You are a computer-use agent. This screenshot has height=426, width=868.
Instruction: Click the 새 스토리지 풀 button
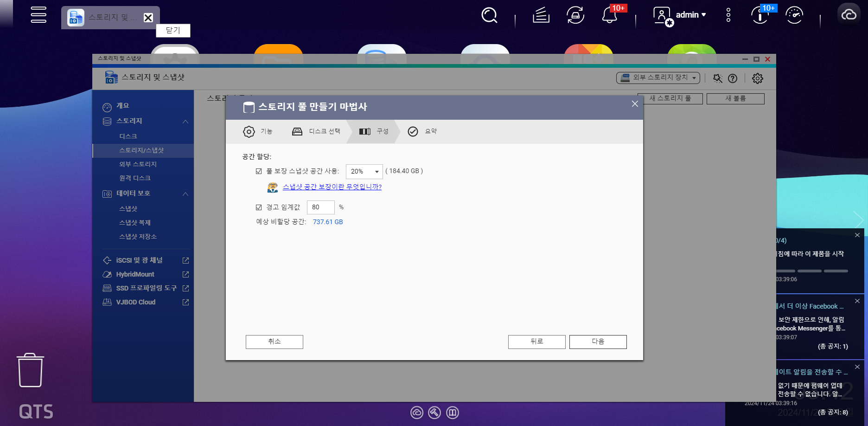click(x=670, y=98)
